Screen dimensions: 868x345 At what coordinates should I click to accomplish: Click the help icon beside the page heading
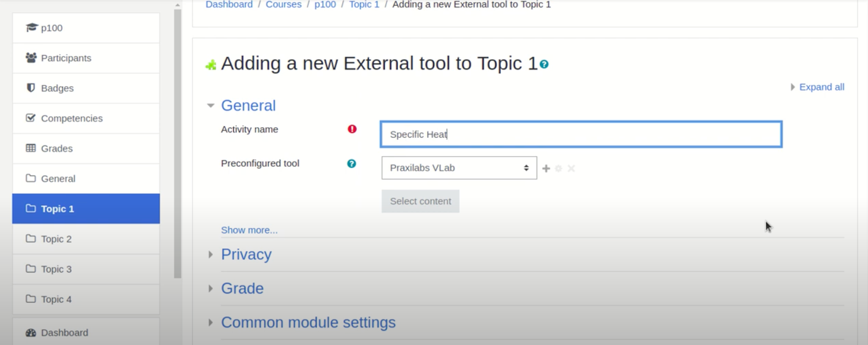click(x=544, y=64)
